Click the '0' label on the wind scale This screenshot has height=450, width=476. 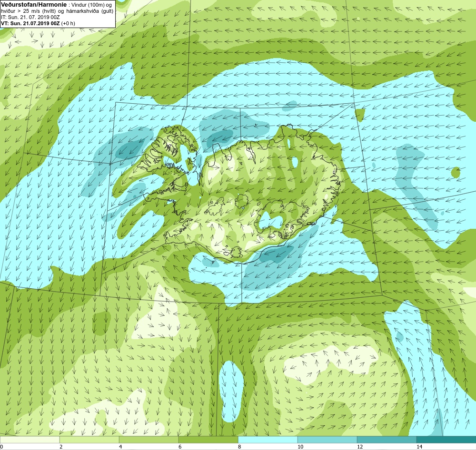(1, 447)
